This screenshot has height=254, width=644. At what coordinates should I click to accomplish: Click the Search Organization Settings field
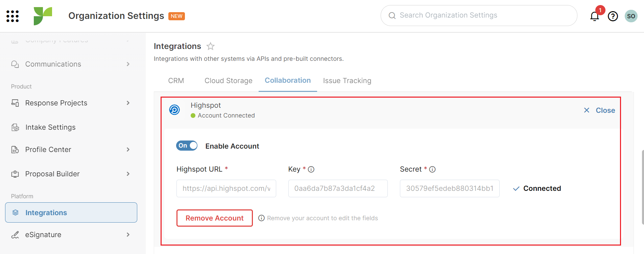click(x=479, y=16)
